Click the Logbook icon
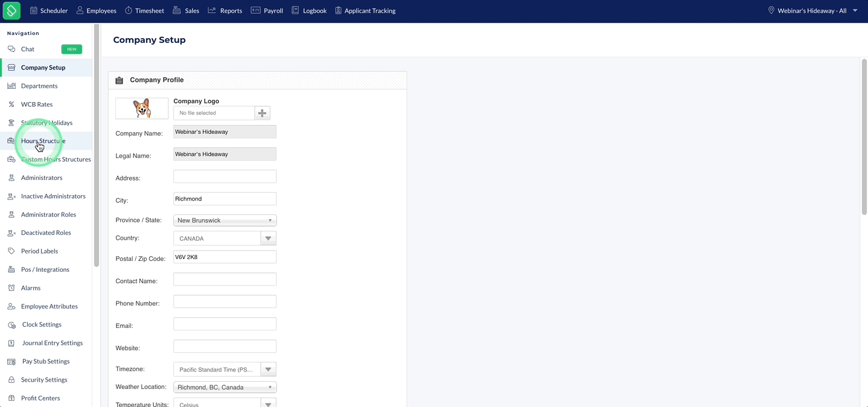The image size is (868, 407). [x=295, y=10]
